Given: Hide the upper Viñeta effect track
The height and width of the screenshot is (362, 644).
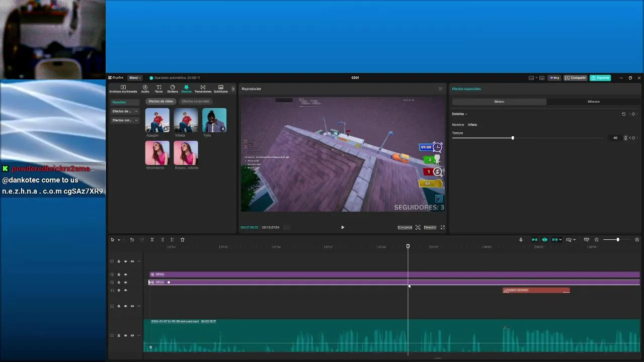Looking at the screenshot, I should tap(125, 275).
